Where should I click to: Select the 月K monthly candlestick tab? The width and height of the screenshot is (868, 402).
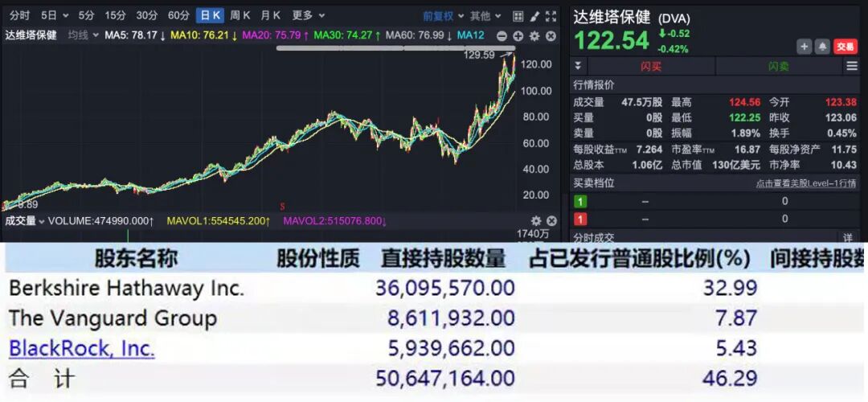tap(271, 15)
